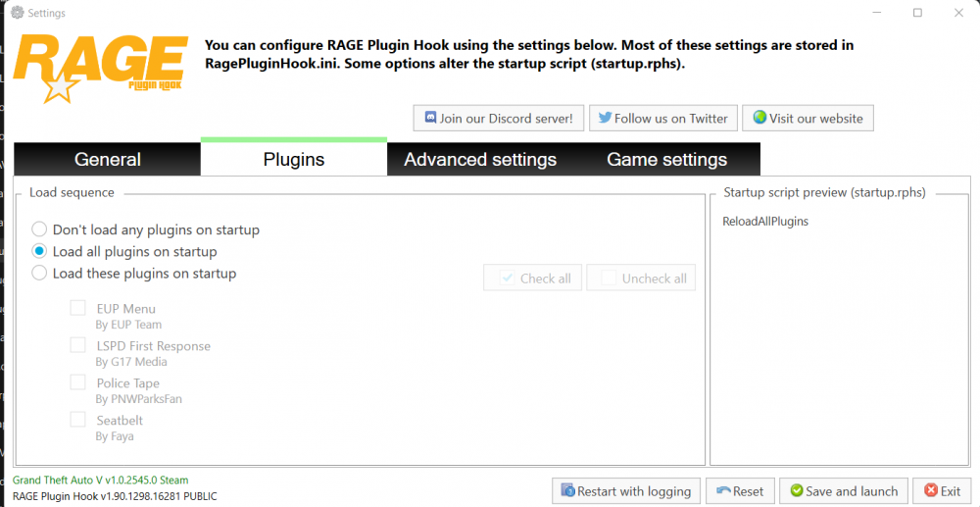Click ReloadAllPlugins in startup script preview
This screenshot has width=980, height=507.
(765, 222)
